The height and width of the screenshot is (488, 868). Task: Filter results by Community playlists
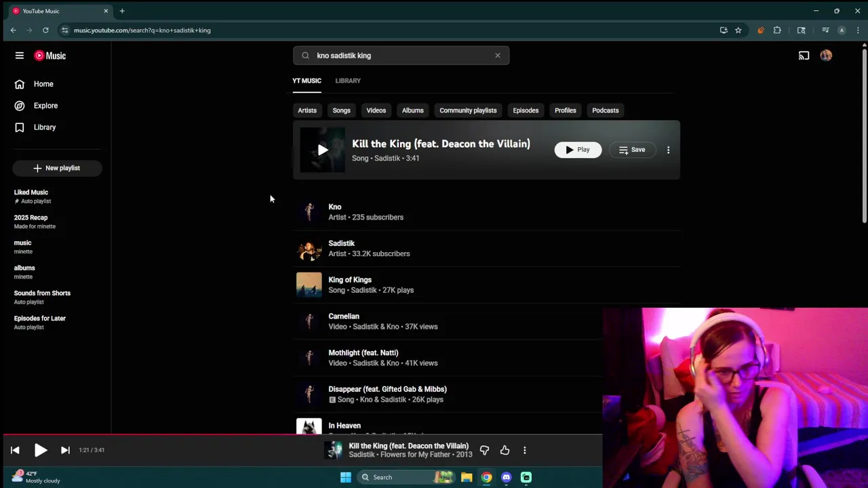pyautogui.click(x=468, y=110)
